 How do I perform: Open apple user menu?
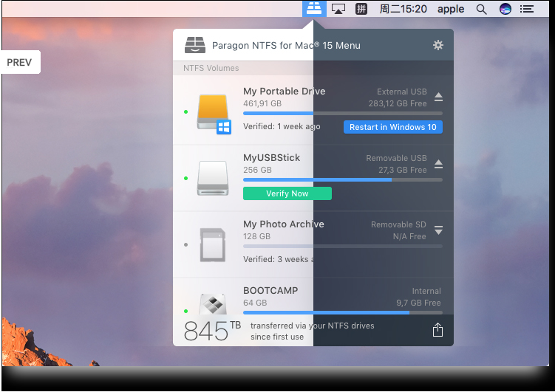coord(451,9)
